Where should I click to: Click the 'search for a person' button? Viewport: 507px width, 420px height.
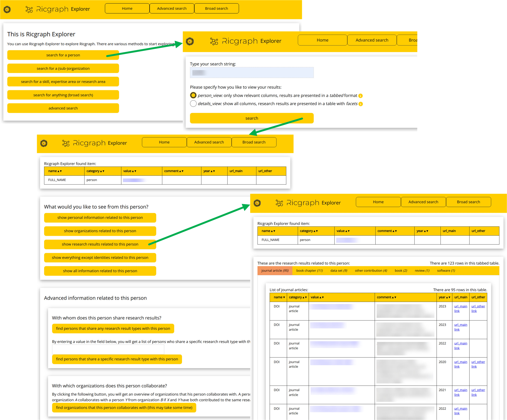tap(63, 55)
